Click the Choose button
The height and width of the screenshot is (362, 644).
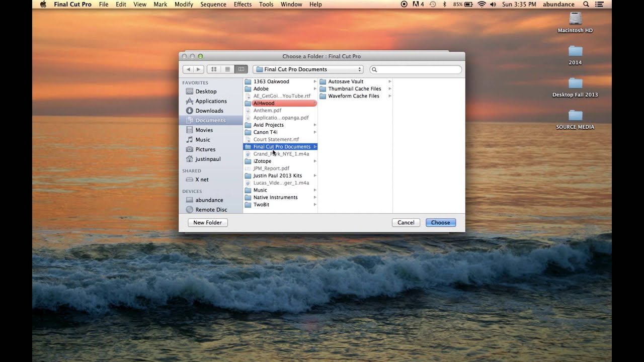pos(441,222)
